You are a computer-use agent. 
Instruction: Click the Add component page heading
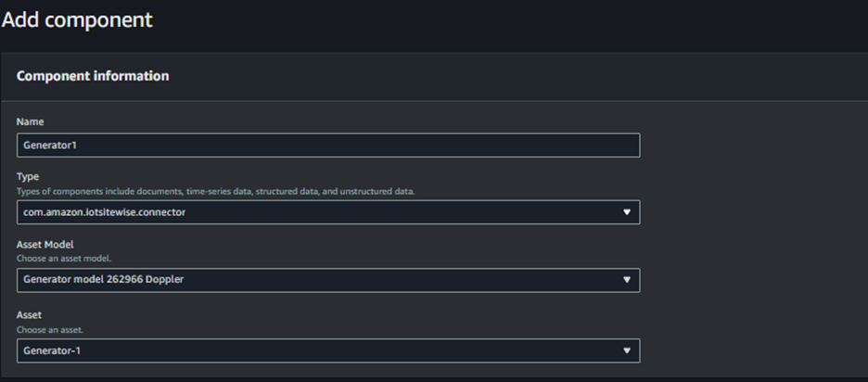(x=77, y=19)
